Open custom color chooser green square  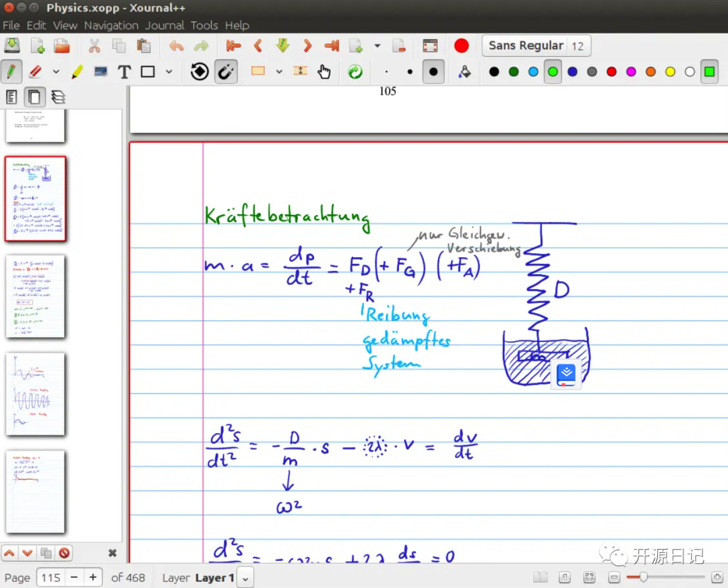click(709, 72)
